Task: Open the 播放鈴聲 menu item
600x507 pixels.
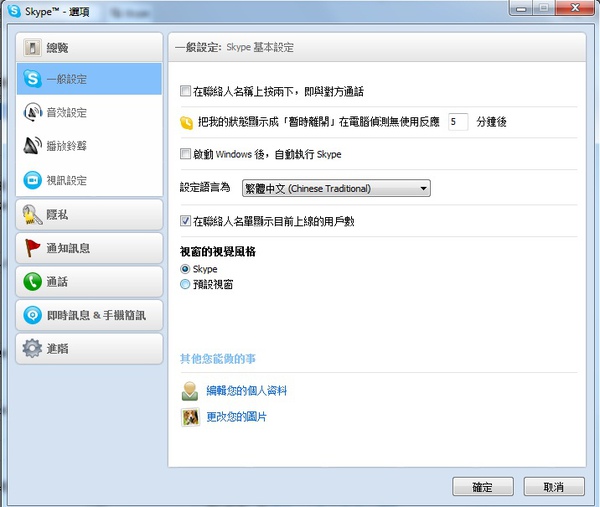Action: click(89, 146)
